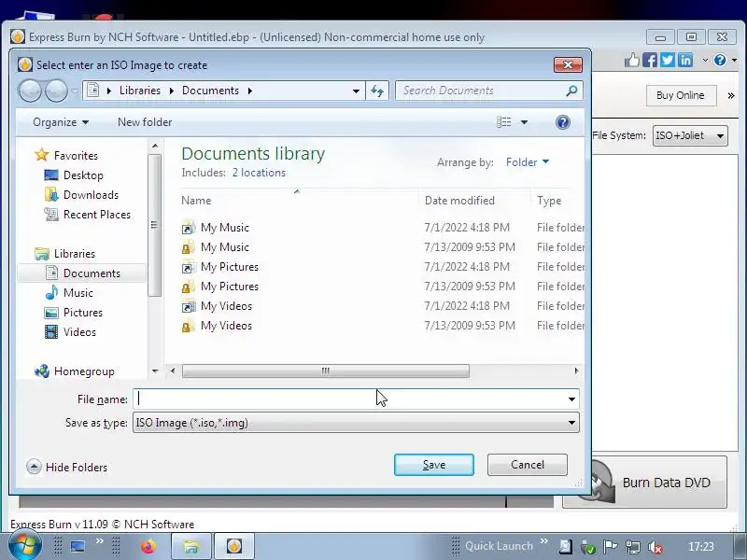Click the horizontal scrollbar thumb in file list

point(325,371)
